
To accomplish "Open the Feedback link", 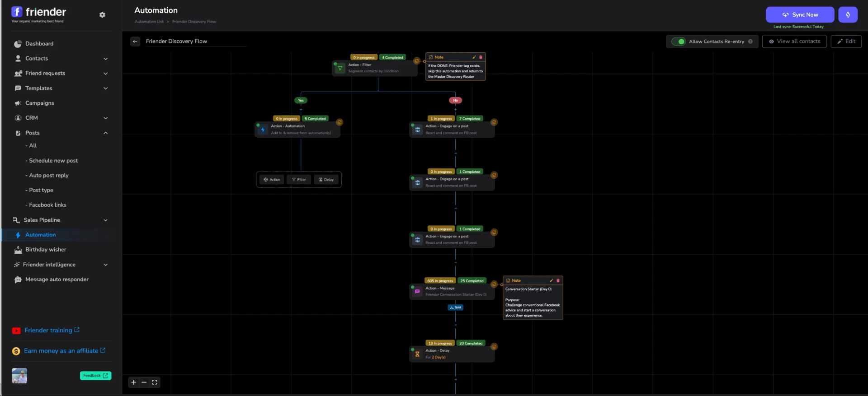I will 95,376.
